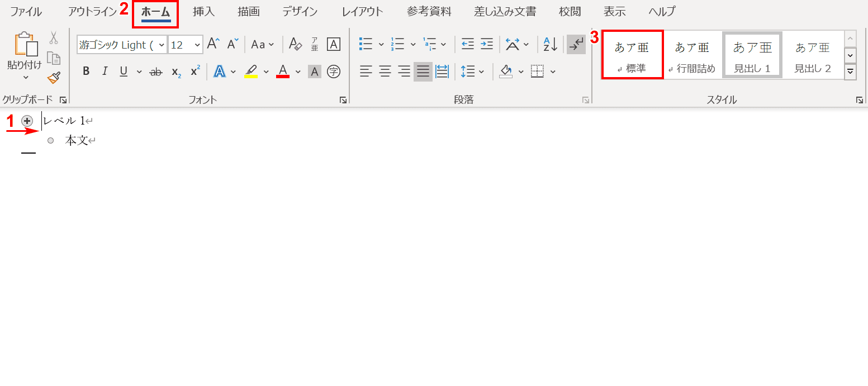Align text right

(404, 72)
